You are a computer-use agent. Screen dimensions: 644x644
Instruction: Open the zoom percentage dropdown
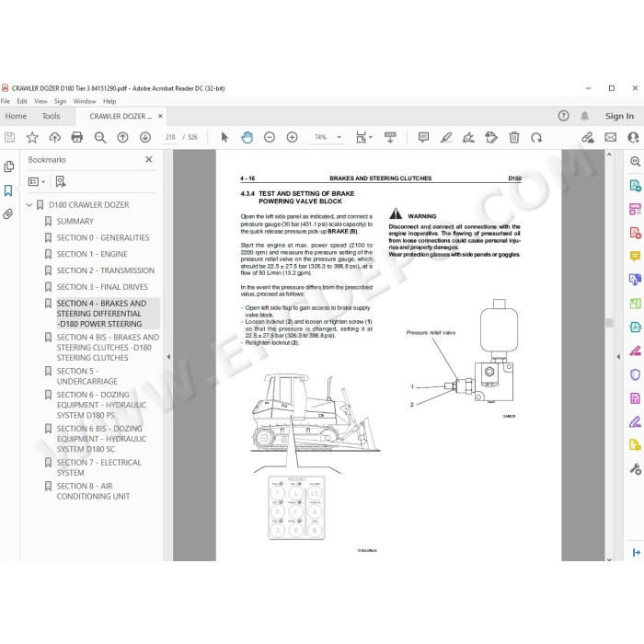pyautogui.click(x=339, y=137)
